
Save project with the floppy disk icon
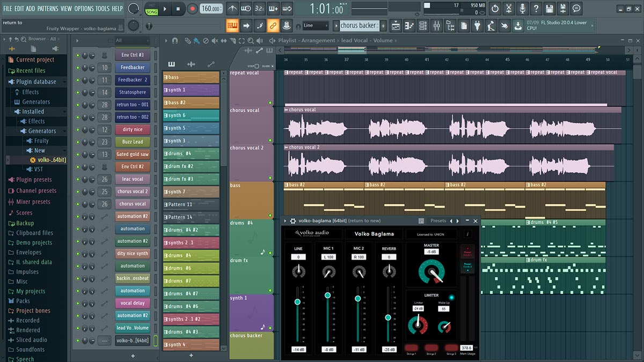[550, 9]
